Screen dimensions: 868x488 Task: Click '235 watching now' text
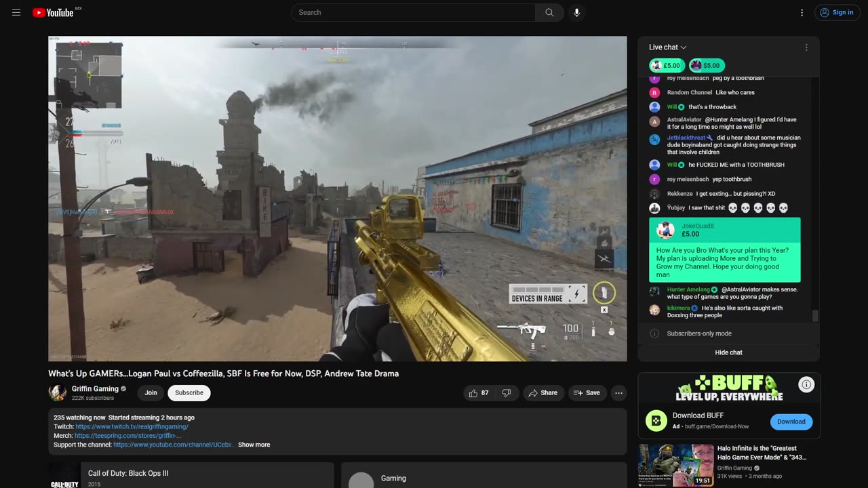tap(79, 418)
